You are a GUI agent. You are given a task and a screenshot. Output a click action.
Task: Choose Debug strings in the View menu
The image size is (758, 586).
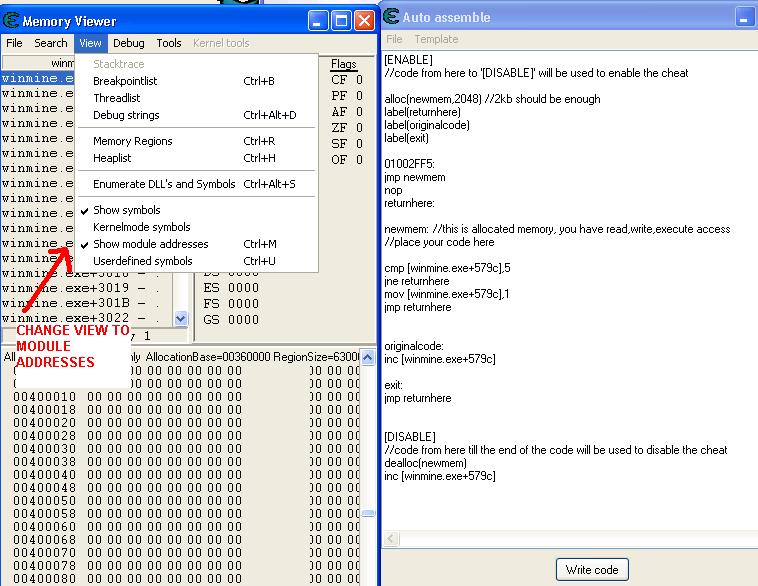tap(197, 115)
